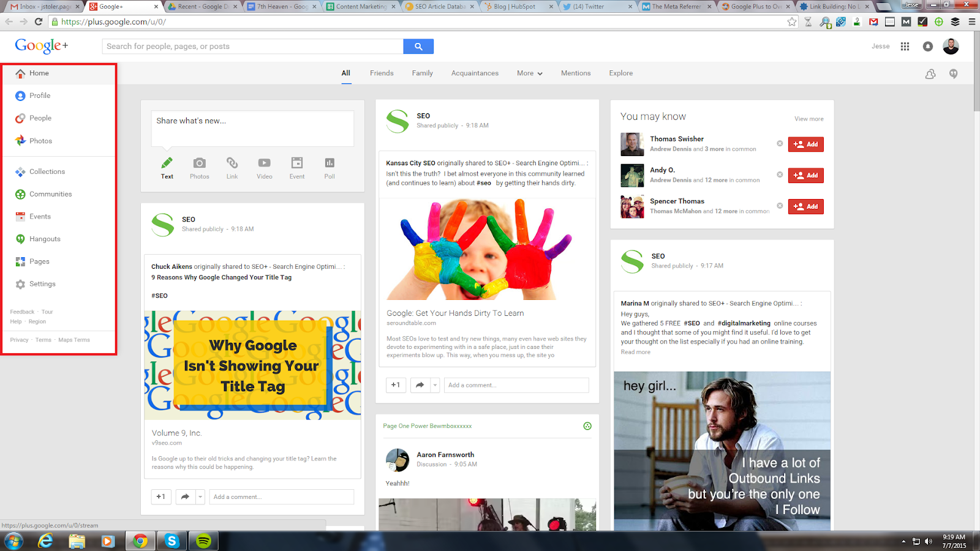Dismiss the Thomas Swisher suggestion

pos(780,144)
